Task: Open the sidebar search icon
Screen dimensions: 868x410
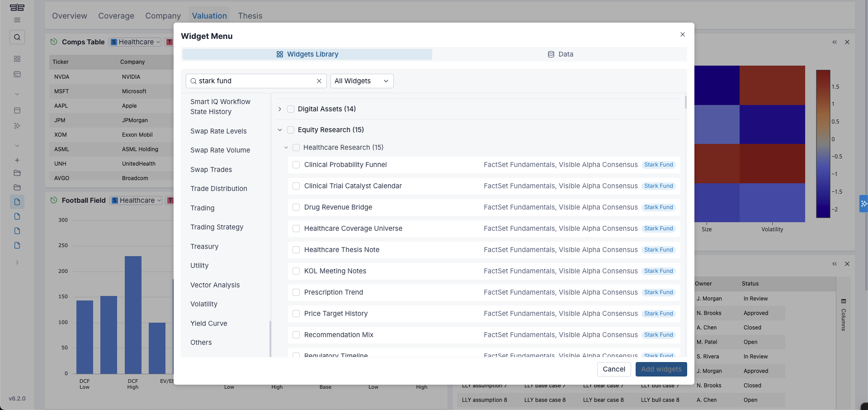Action: [17, 37]
